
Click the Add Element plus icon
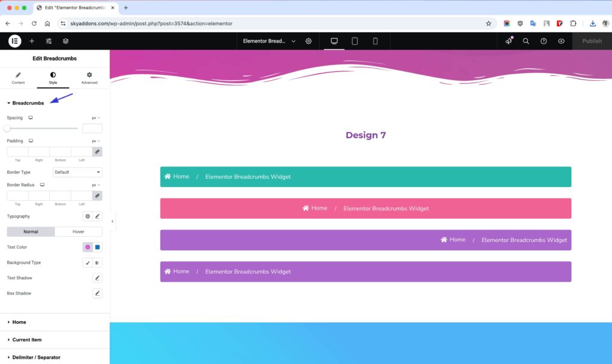point(32,41)
